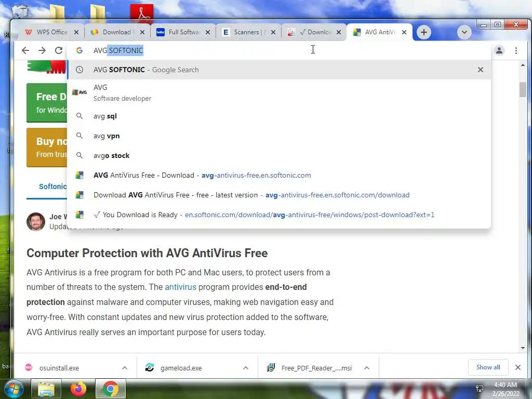The image size is (532, 399).
Task: Open the osuinstall.exe download
Action: click(x=59, y=368)
